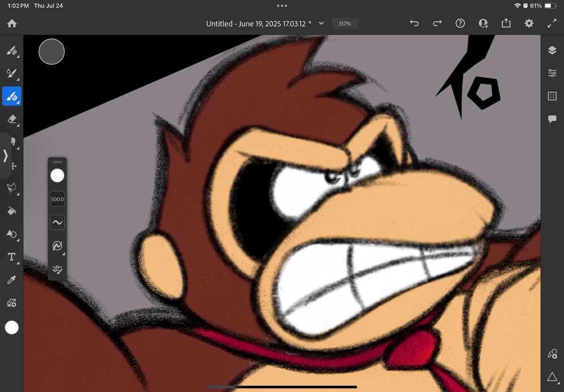Invite collaborators to the document
Image resolution: width=564 pixels, height=392 pixels.
pos(483,23)
